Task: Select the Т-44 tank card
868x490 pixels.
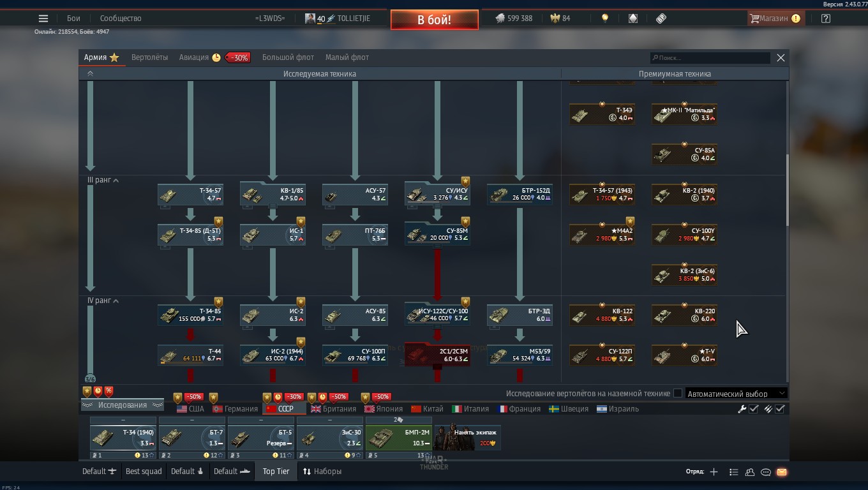Action: (x=190, y=355)
